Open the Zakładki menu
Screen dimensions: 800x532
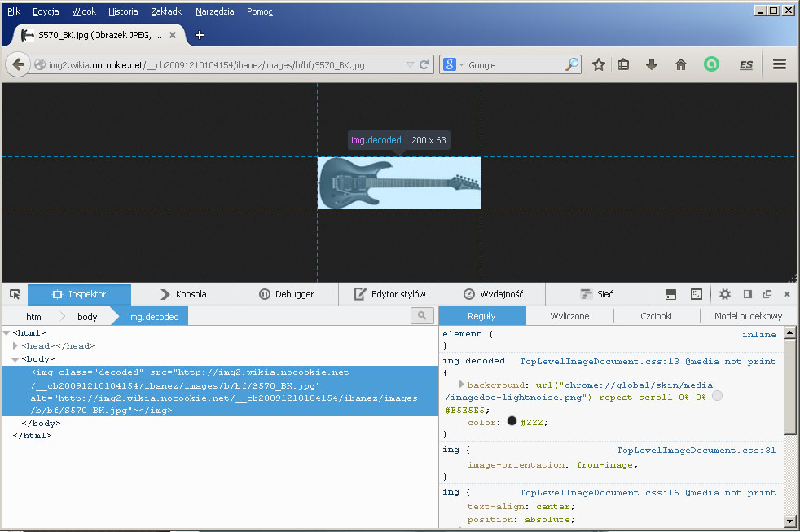166,12
